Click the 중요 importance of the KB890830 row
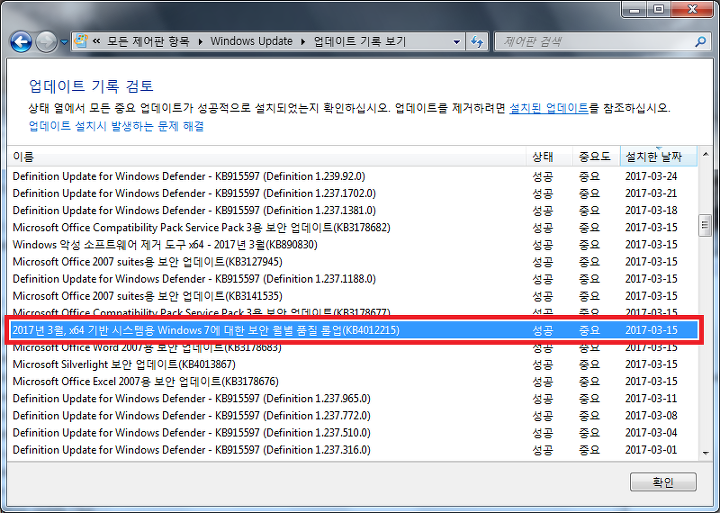This screenshot has height=513, width=720. [x=589, y=245]
